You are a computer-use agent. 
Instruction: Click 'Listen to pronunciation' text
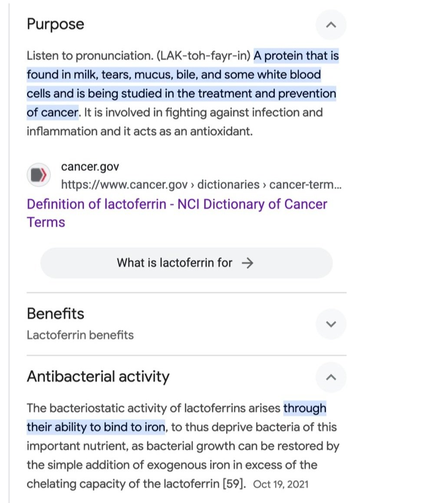point(90,56)
